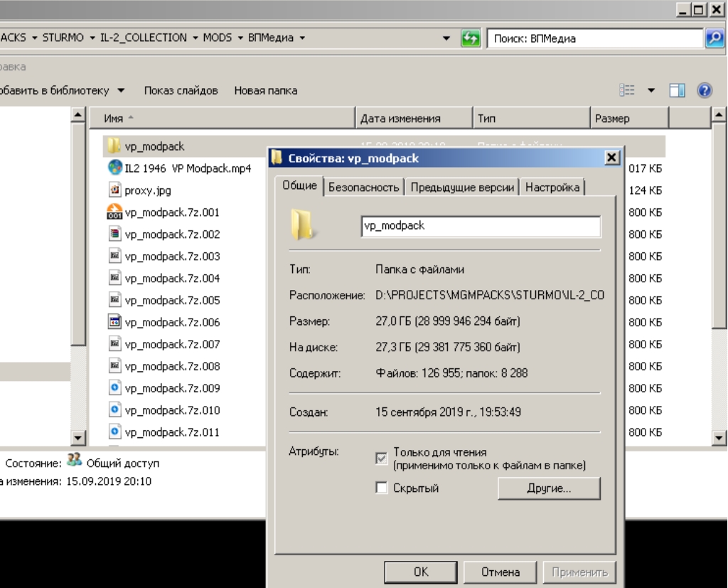Click the contents value Файлов: 126 955; папок: 8 288

[451, 373]
